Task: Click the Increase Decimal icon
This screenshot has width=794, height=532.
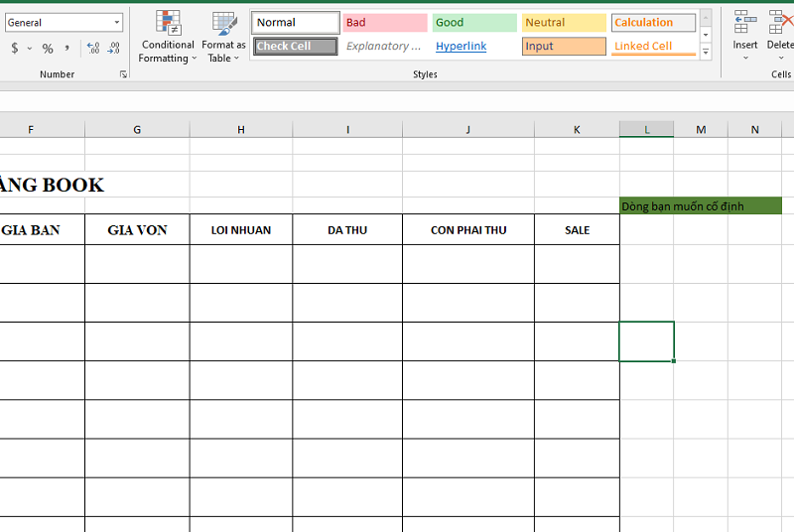Action: pos(93,48)
